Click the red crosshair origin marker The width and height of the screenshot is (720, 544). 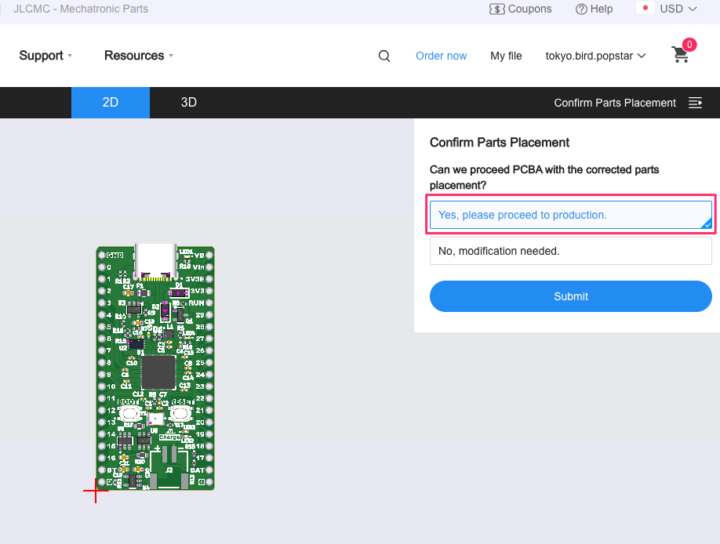(x=96, y=490)
